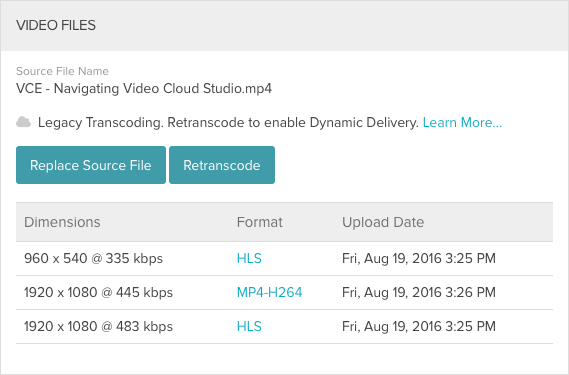
Task: Open the Learn More link
Action: (x=462, y=122)
